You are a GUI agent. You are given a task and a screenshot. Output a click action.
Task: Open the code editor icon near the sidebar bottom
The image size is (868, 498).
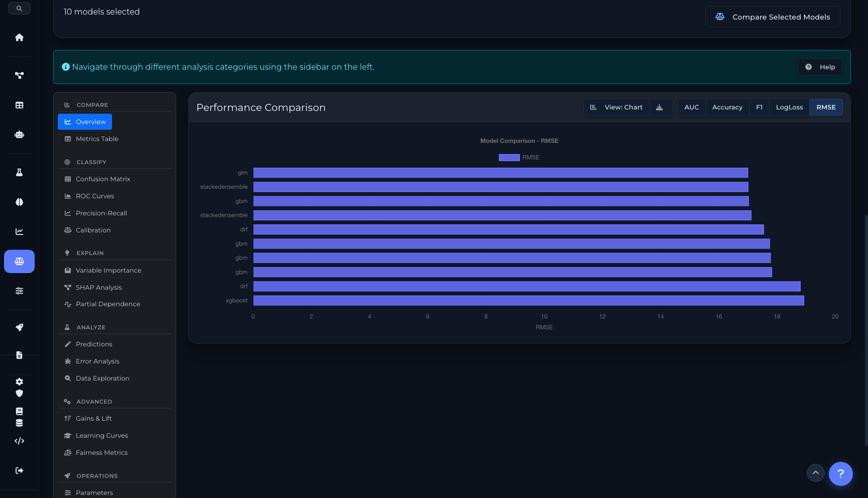click(19, 441)
